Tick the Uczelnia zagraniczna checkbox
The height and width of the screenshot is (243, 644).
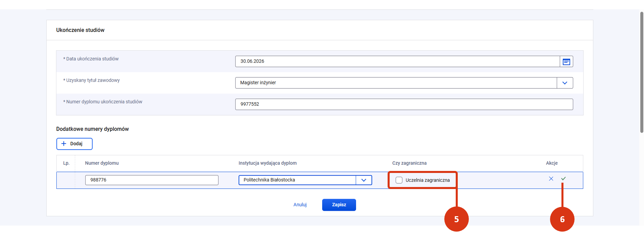[x=399, y=180]
